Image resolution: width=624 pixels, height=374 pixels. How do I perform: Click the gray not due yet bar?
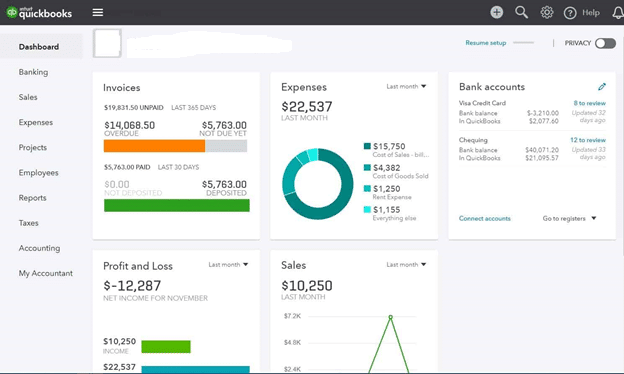(x=226, y=146)
